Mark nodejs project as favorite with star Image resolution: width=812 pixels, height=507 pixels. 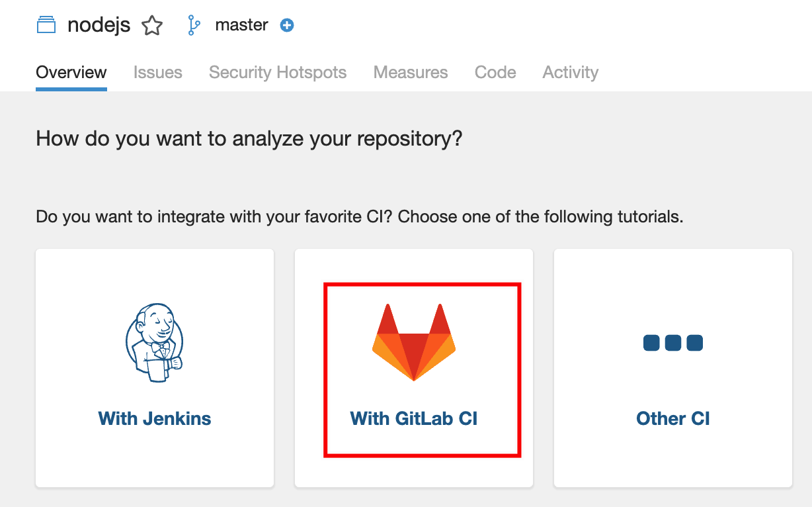pyautogui.click(x=152, y=26)
